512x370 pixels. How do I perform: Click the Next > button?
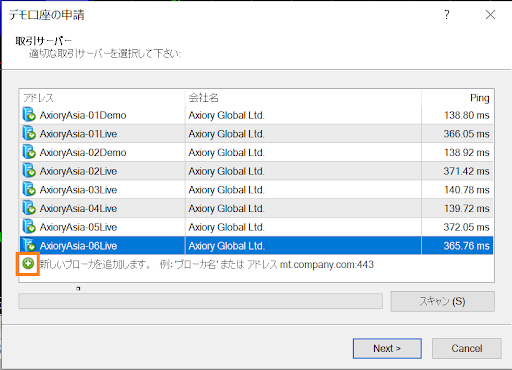(x=387, y=348)
